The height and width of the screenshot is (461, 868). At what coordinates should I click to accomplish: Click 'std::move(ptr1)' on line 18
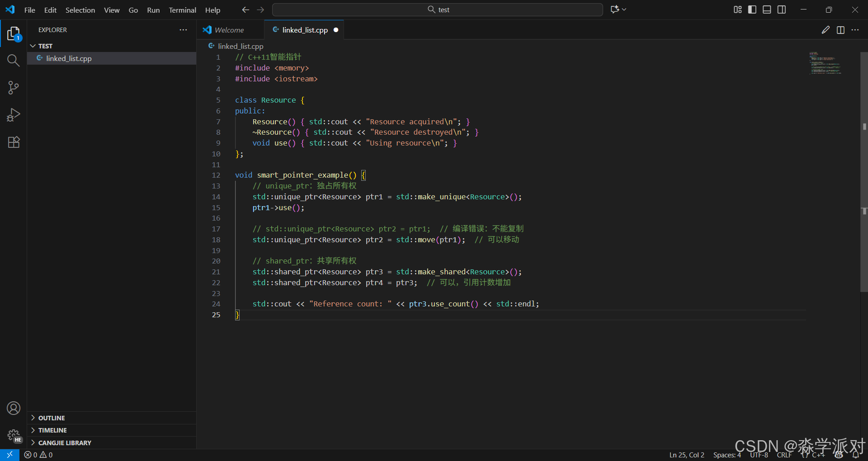pos(429,240)
